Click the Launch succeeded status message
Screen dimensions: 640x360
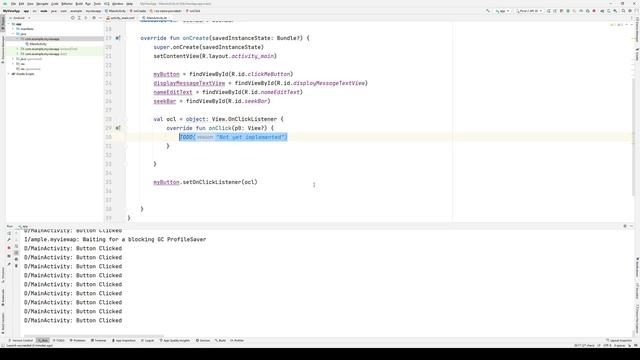[x=29, y=345]
